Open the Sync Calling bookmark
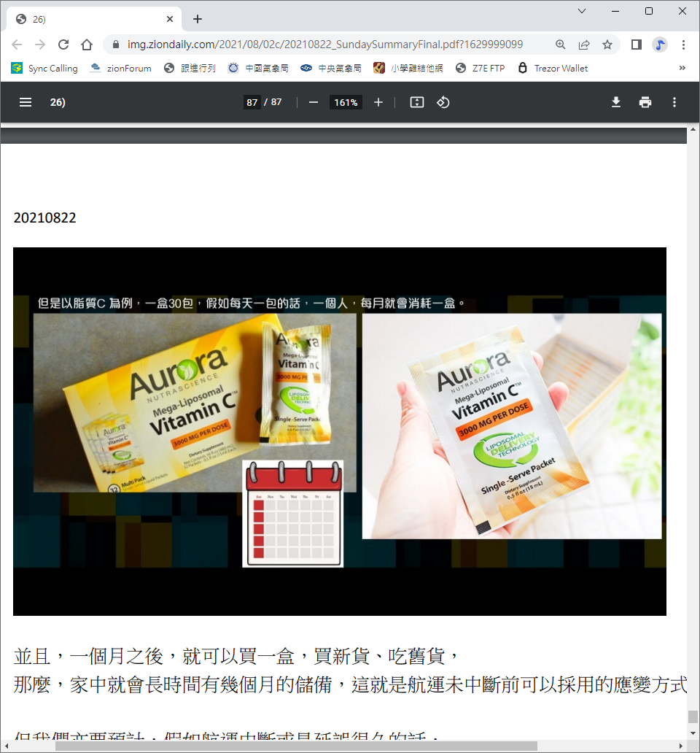Image resolution: width=700 pixels, height=753 pixels. coord(44,68)
